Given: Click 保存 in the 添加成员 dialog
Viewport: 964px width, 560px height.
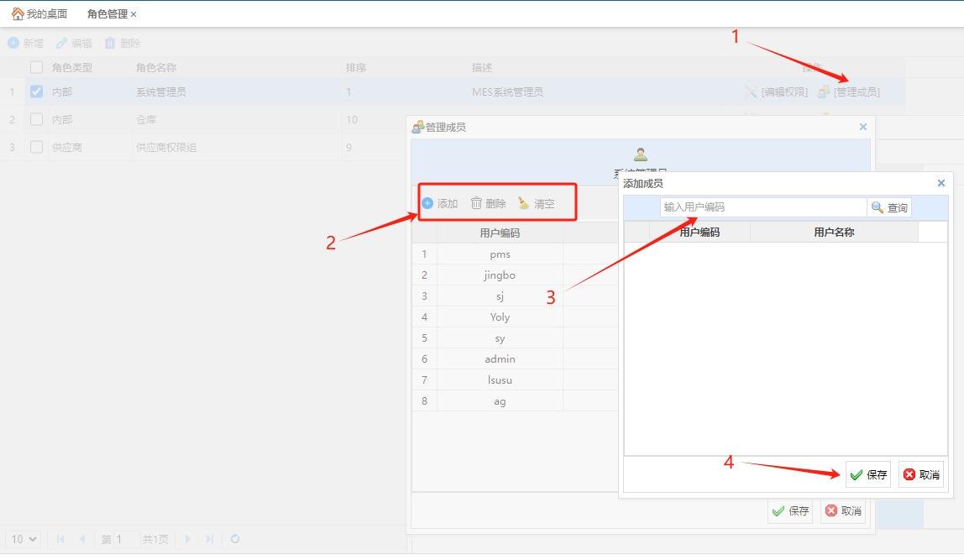Looking at the screenshot, I should click(x=868, y=474).
